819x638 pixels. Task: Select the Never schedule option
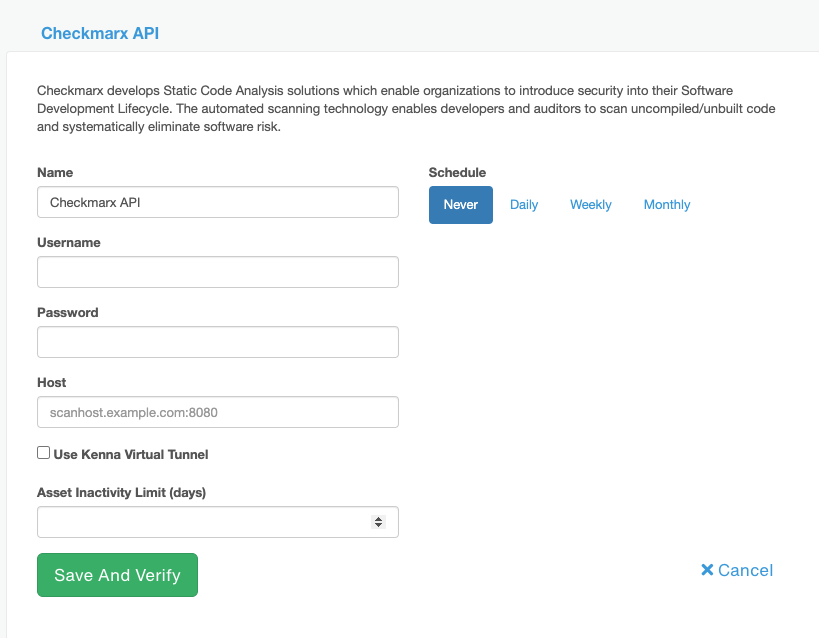click(x=460, y=204)
